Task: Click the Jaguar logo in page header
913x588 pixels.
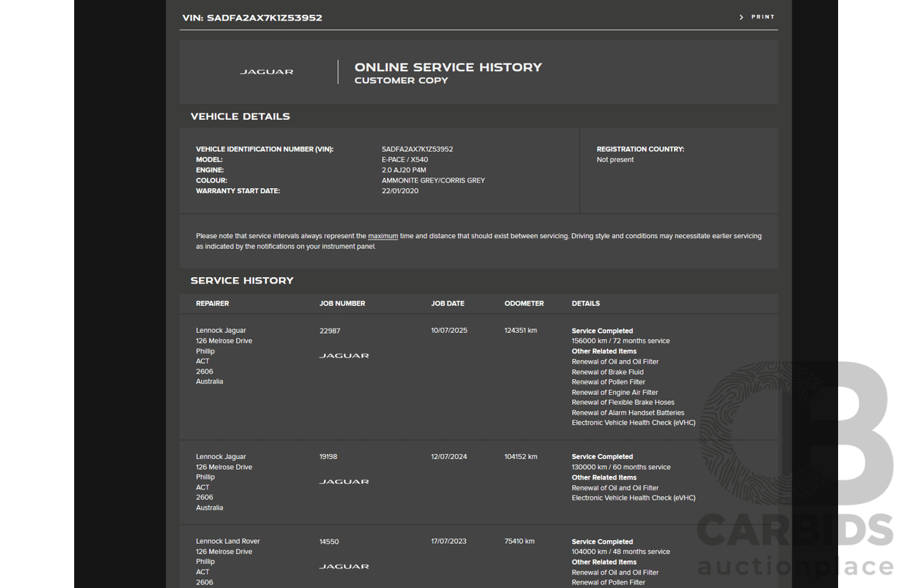Action: [266, 72]
